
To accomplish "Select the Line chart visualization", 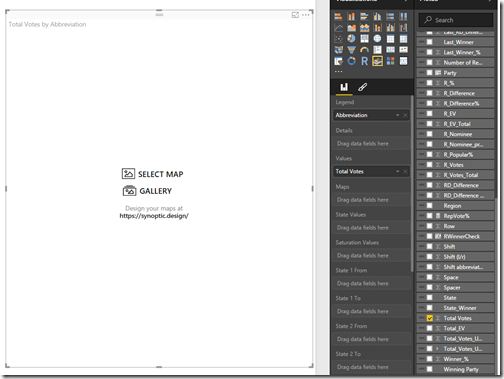I will click(x=338, y=28).
